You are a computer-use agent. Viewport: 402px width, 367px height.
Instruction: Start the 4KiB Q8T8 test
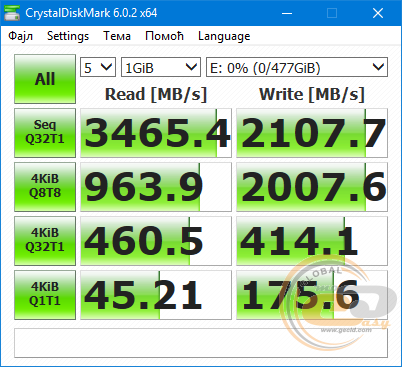45,187
